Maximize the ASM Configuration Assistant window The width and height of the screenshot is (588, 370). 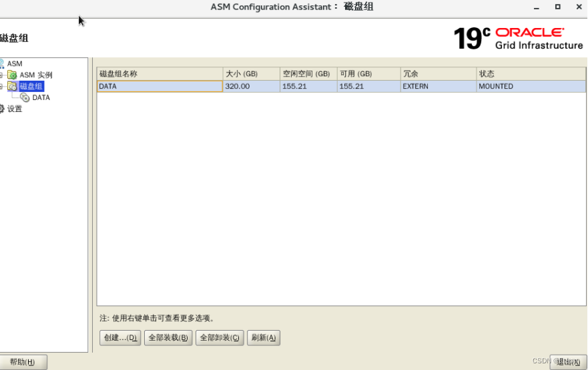point(557,7)
